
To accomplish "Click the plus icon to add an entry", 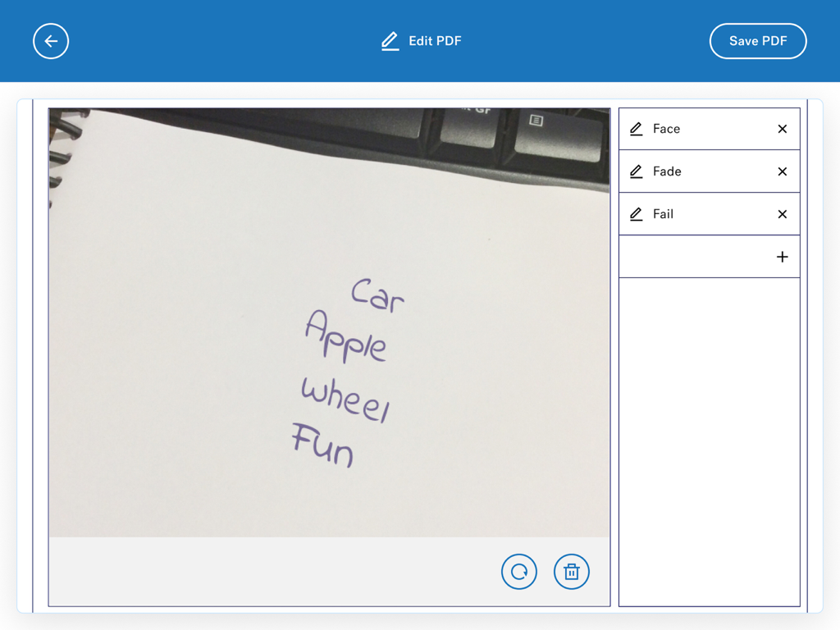I will (x=783, y=257).
